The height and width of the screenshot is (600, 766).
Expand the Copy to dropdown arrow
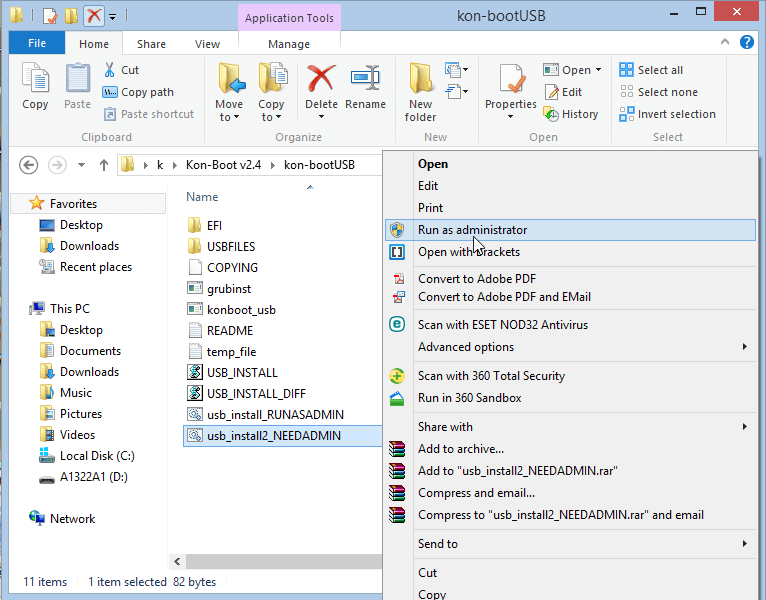coord(278,117)
